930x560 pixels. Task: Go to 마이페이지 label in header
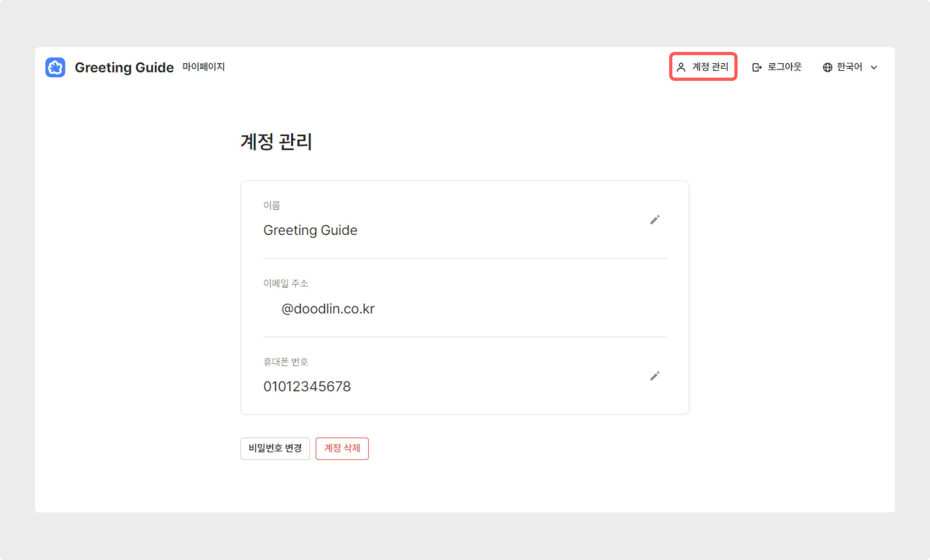tap(204, 67)
